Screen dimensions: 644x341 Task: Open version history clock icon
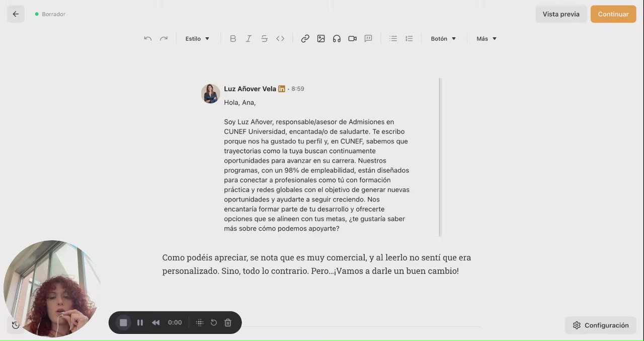coord(16,325)
